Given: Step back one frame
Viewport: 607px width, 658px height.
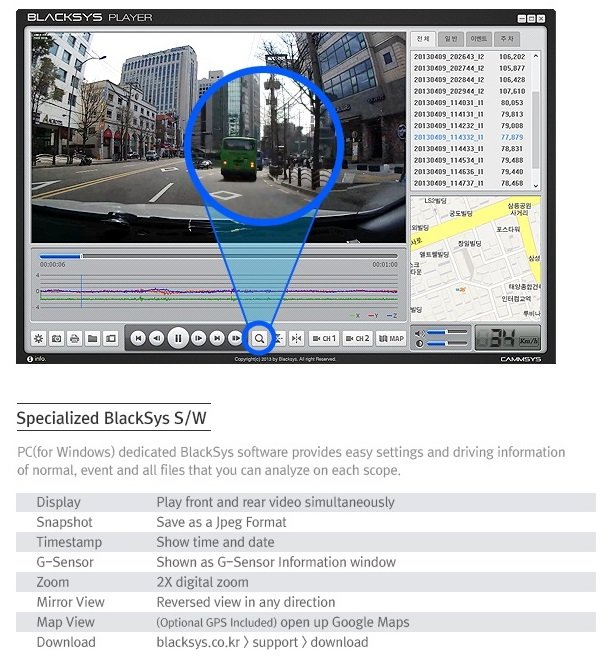Looking at the screenshot, I should point(157,338).
